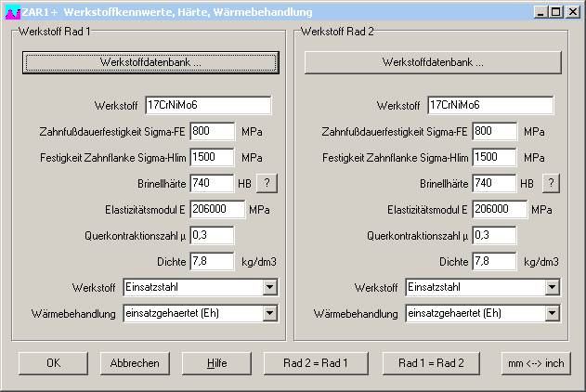
Task: Click Brinell hardness help button for Rad 2
Action: pyautogui.click(x=551, y=183)
